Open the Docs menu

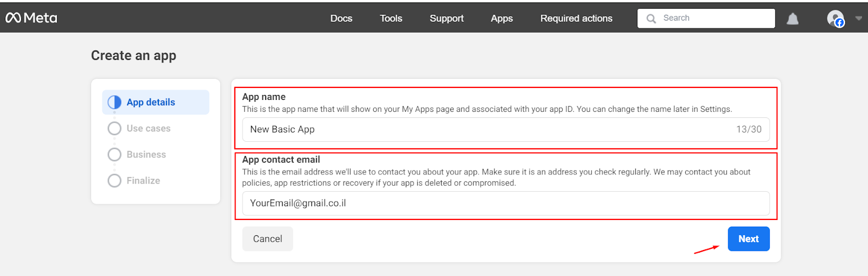341,18
